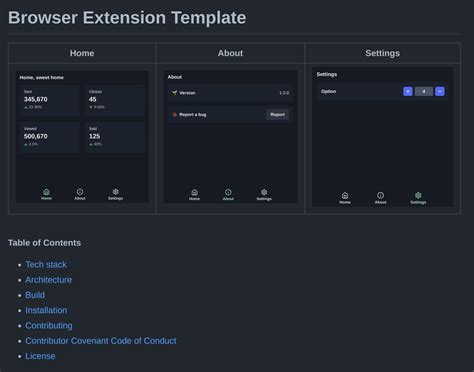Screen dimensions: 474x372
Task: Click the Home, sweet home title
Action: point(42,78)
